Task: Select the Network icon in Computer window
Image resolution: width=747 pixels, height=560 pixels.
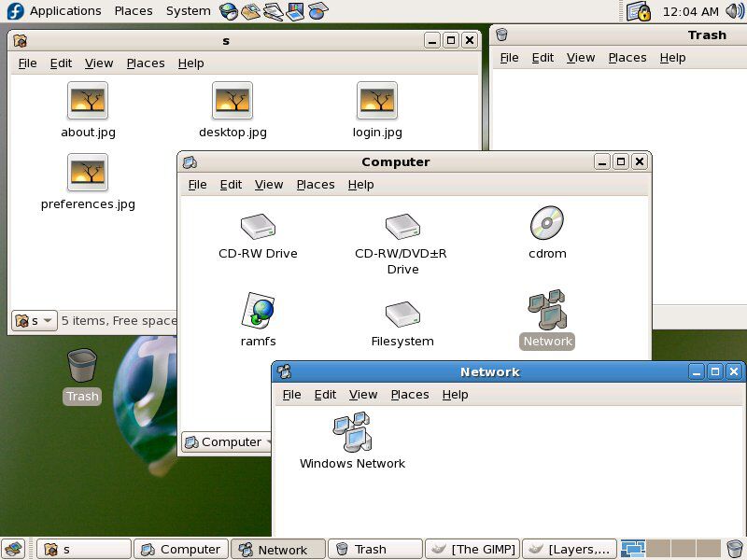Action: coord(547,311)
